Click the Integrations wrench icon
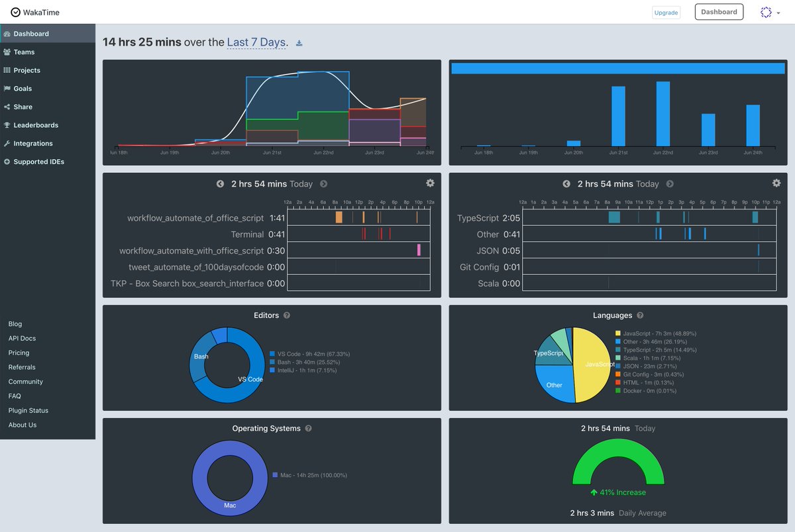The height and width of the screenshot is (532, 795). point(7,143)
